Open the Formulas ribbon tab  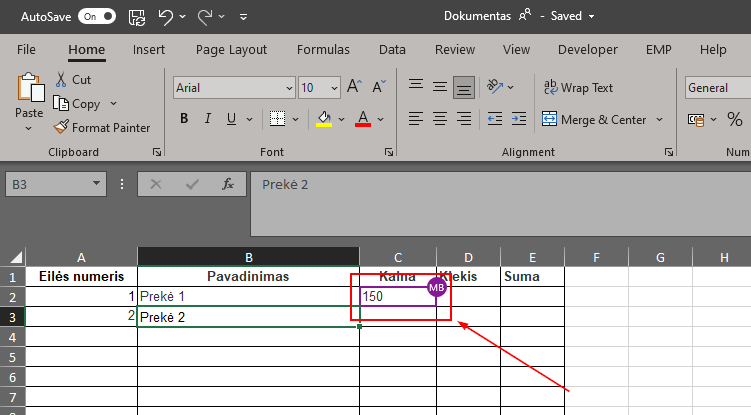[x=323, y=49]
